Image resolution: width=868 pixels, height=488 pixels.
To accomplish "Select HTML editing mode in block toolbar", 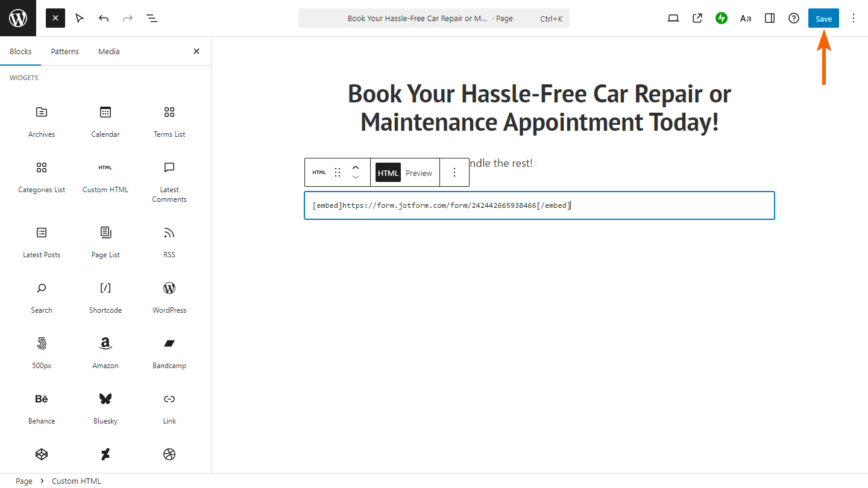I will (x=388, y=173).
